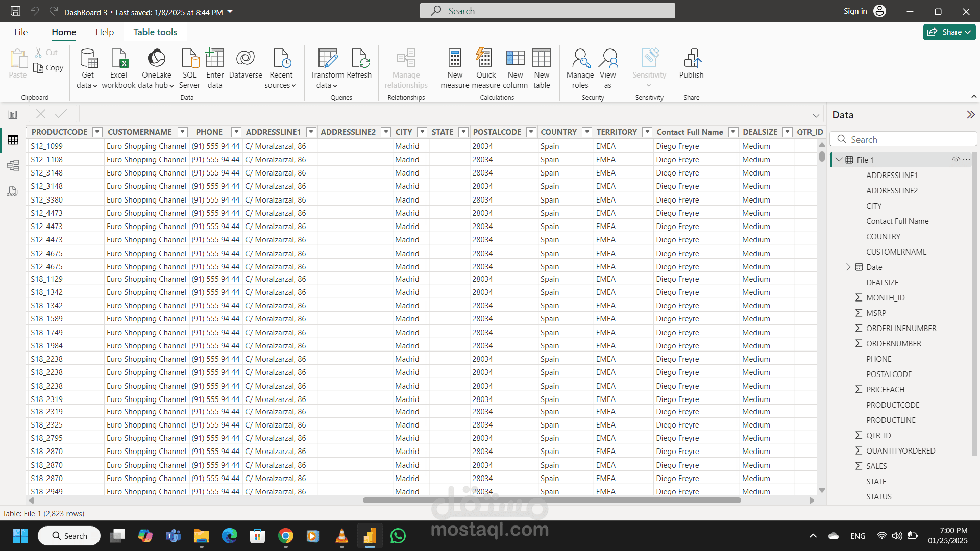The image size is (980, 551).
Task: Click Sign in at top right
Action: [x=855, y=11]
